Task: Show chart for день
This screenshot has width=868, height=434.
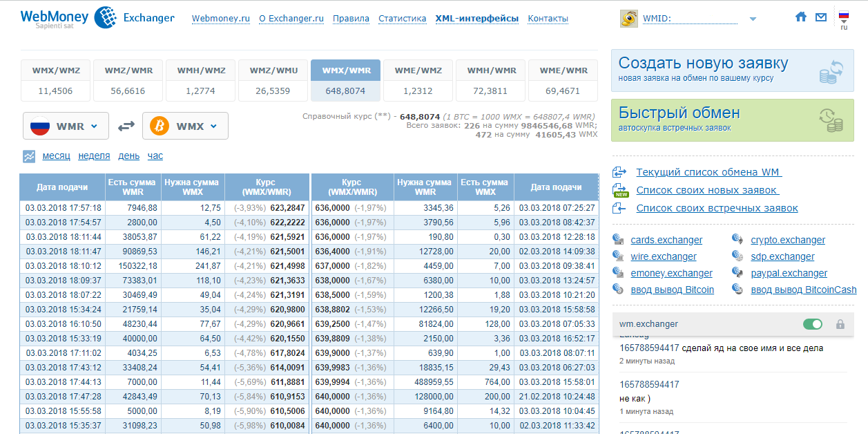Action: point(128,156)
